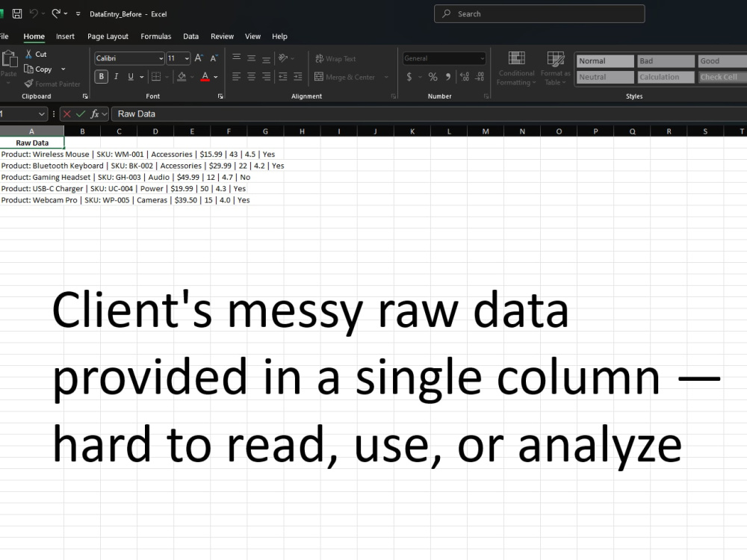Apply the Accounting dollar format

pyautogui.click(x=409, y=77)
